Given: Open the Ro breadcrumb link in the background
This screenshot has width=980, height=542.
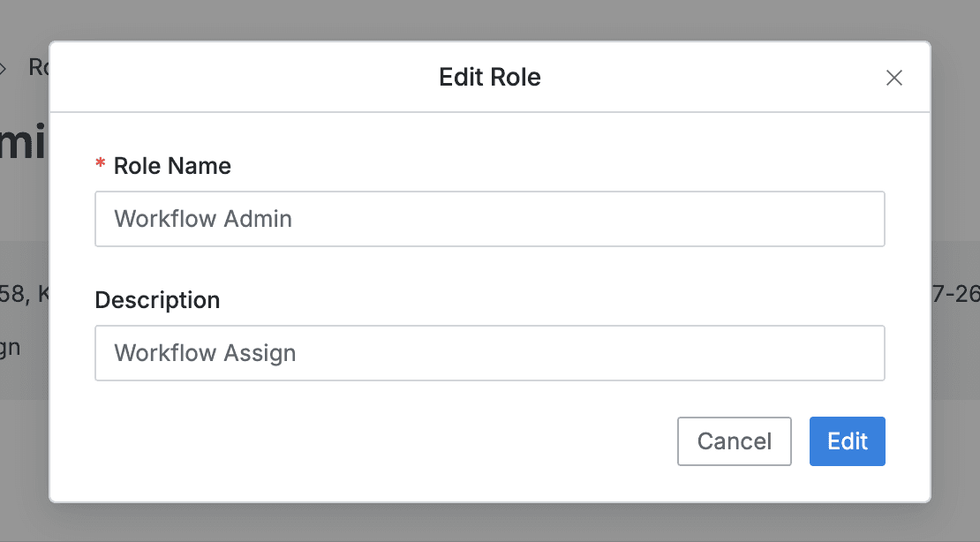Looking at the screenshot, I should 40,67.
